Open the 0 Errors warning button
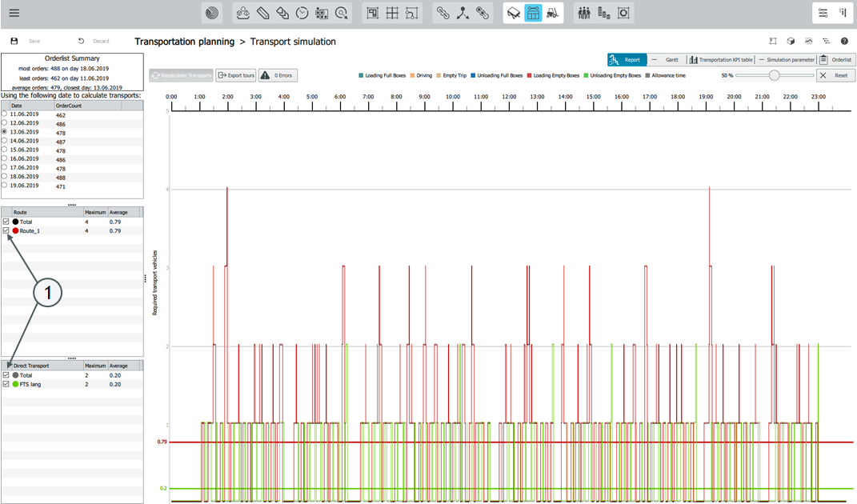This screenshot has width=857, height=504. [278, 75]
